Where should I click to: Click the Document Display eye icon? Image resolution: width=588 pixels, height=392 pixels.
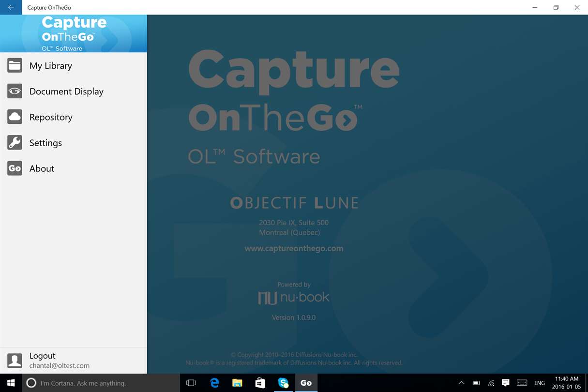(x=15, y=91)
